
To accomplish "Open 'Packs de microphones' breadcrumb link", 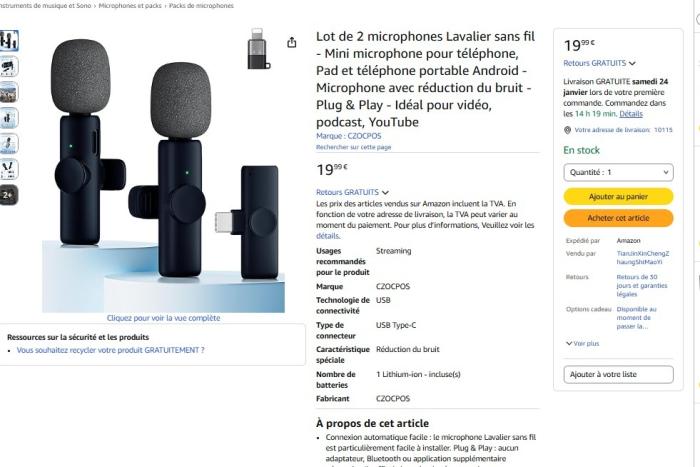I will [201, 5].
